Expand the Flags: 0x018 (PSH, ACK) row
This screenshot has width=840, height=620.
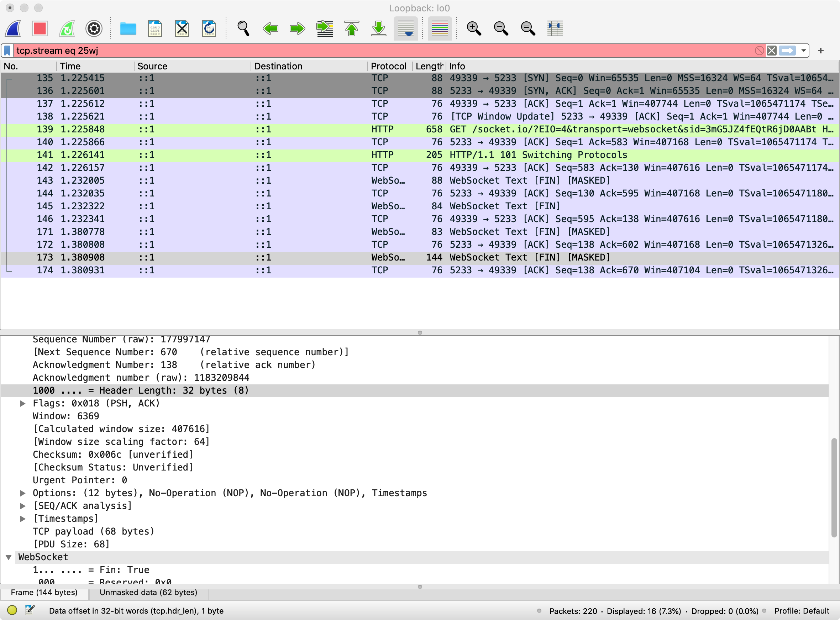23,404
